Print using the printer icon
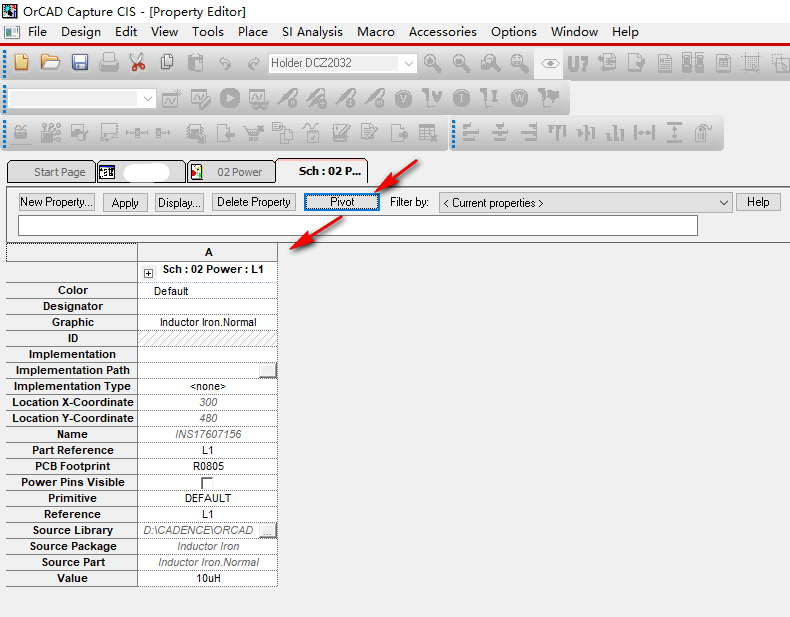 [x=108, y=63]
